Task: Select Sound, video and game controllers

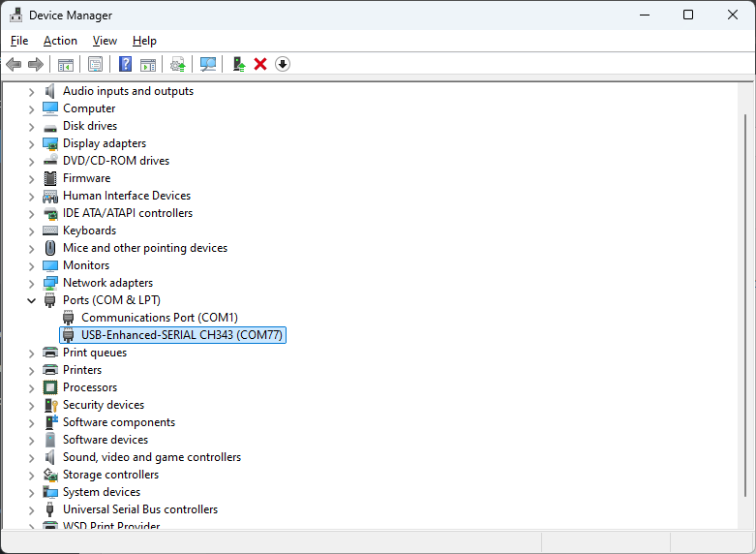Action: click(x=151, y=457)
